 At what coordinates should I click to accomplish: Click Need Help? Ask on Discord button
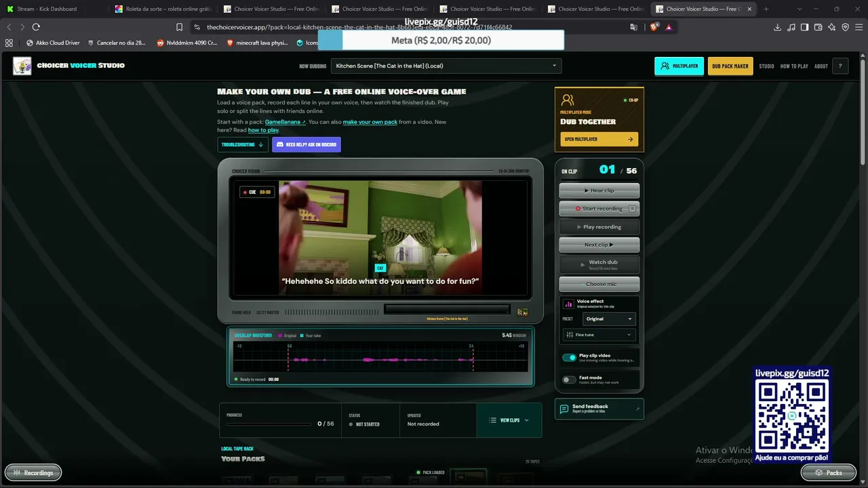[x=307, y=144]
